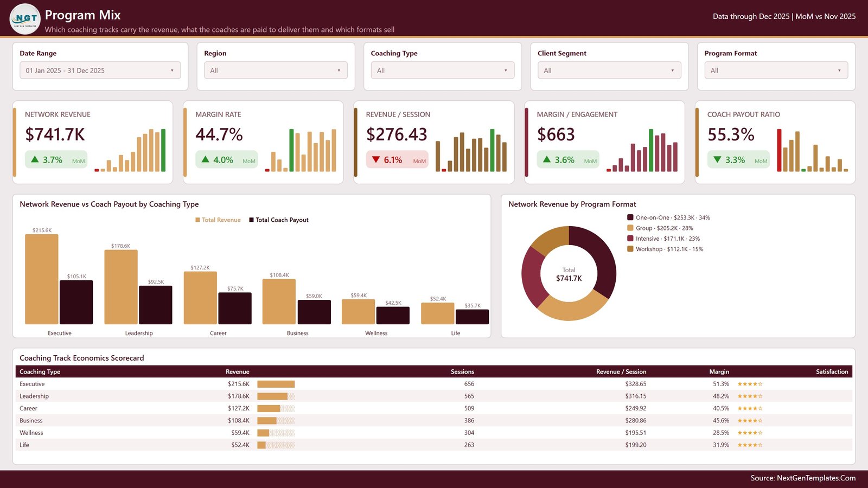Click the Source: NextGenTemplates.Com link
This screenshot has height=488, width=868.
click(x=803, y=478)
